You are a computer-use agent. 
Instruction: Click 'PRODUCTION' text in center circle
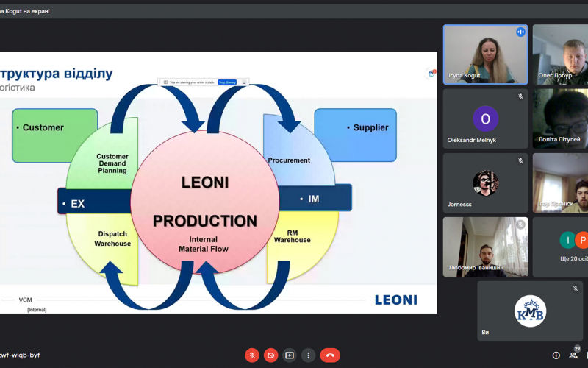pyautogui.click(x=205, y=221)
